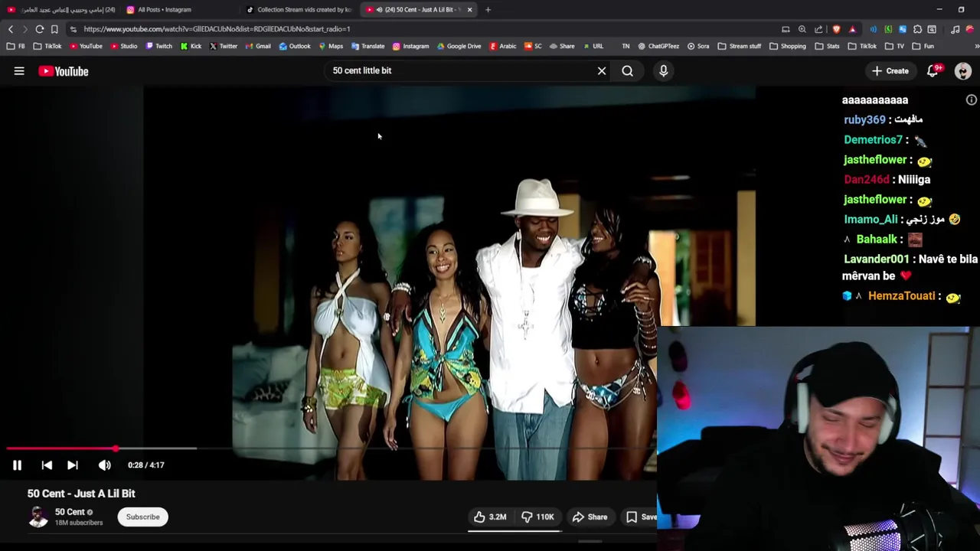
Task: Open the Sora bookmark
Action: pyautogui.click(x=698, y=46)
